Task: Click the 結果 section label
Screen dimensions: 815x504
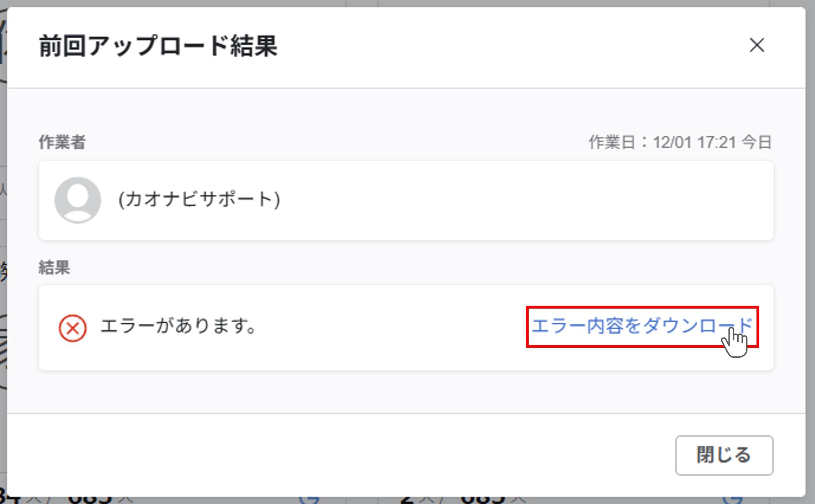Action: (54, 267)
